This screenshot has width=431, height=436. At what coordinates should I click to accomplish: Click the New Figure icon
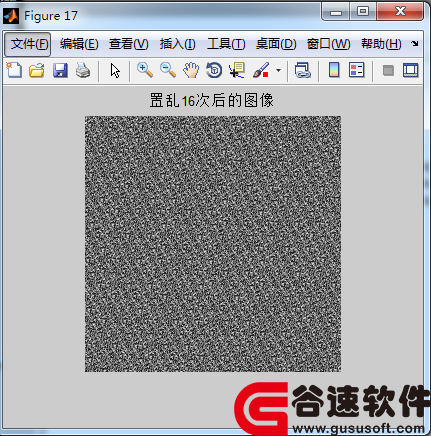14,70
